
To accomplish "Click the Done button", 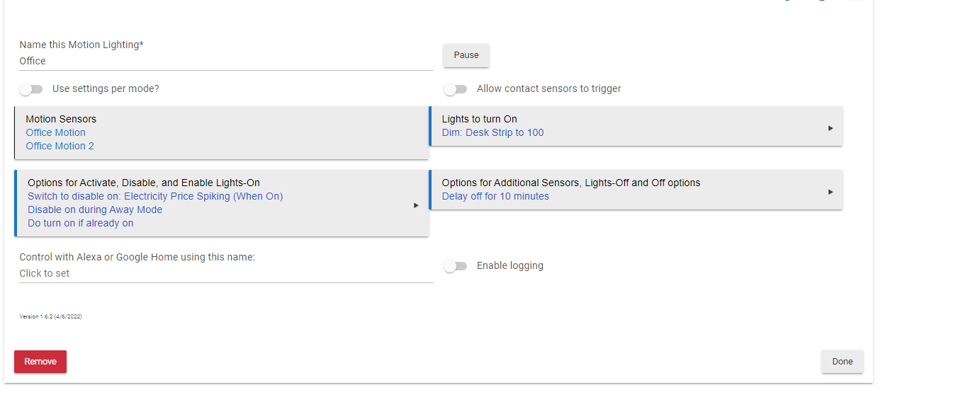I will (x=843, y=362).
